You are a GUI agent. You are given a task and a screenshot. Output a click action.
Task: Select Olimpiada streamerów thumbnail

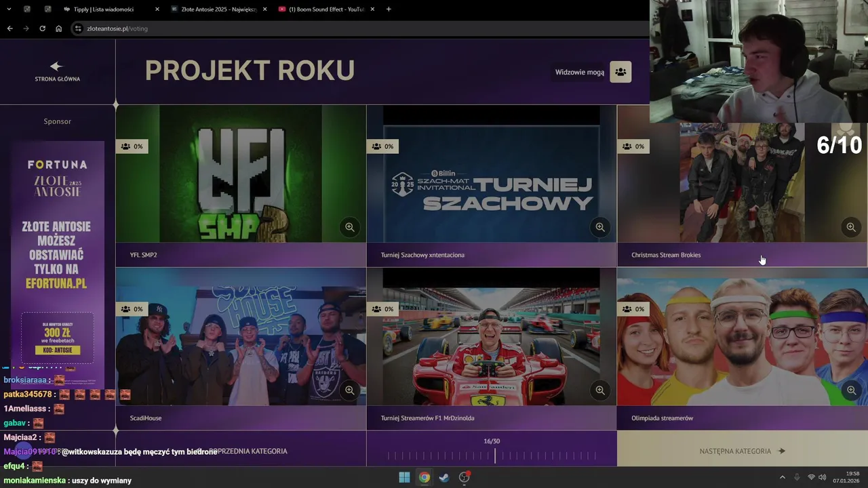(x=742, y=337)
